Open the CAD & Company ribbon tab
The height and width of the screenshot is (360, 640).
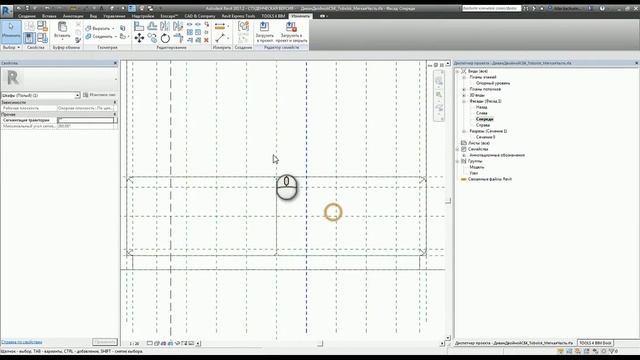pyautogui.click(x=200, y=16)
